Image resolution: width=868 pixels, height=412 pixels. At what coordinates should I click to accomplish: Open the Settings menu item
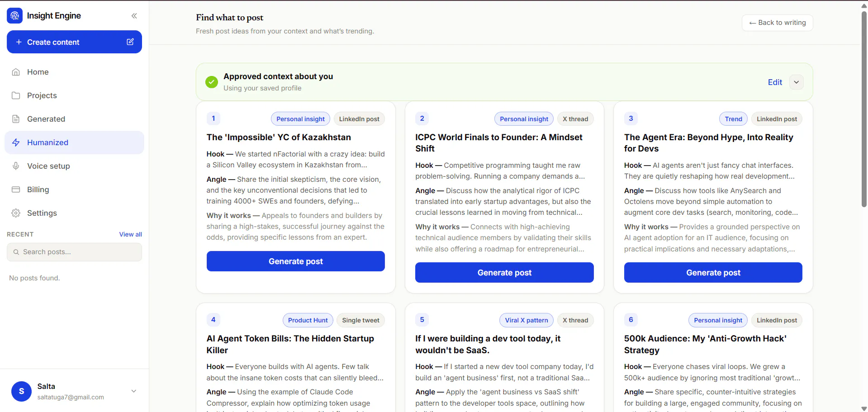pos(74,213)
